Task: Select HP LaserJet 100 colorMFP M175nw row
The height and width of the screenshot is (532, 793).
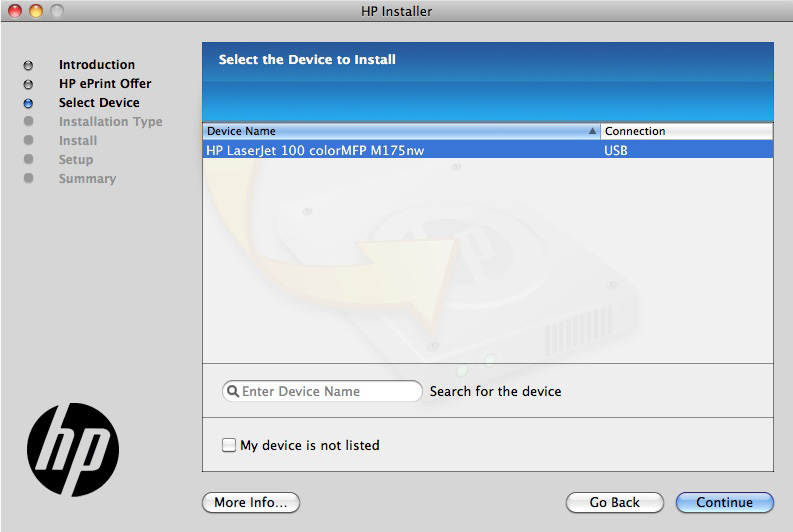Action: pyautogui.click(x=488, y=150)
